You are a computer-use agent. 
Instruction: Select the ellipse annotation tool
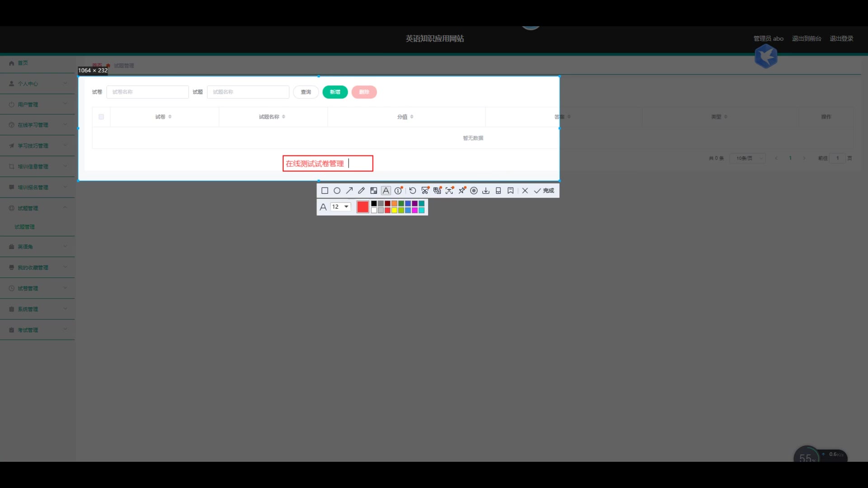pos(337,191)
